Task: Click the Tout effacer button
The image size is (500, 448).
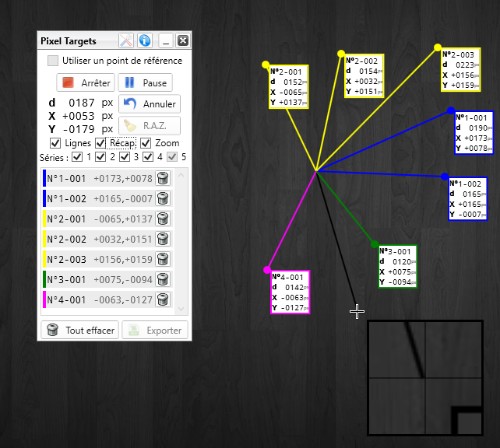Action: click(80, 330)
